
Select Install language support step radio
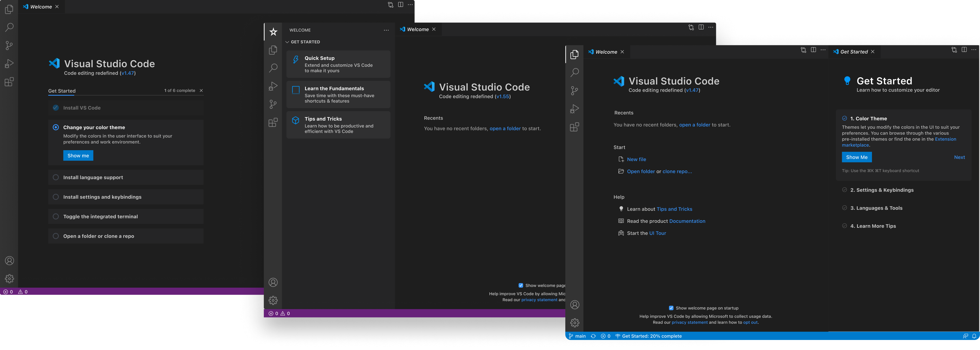[x=56, y=178]
